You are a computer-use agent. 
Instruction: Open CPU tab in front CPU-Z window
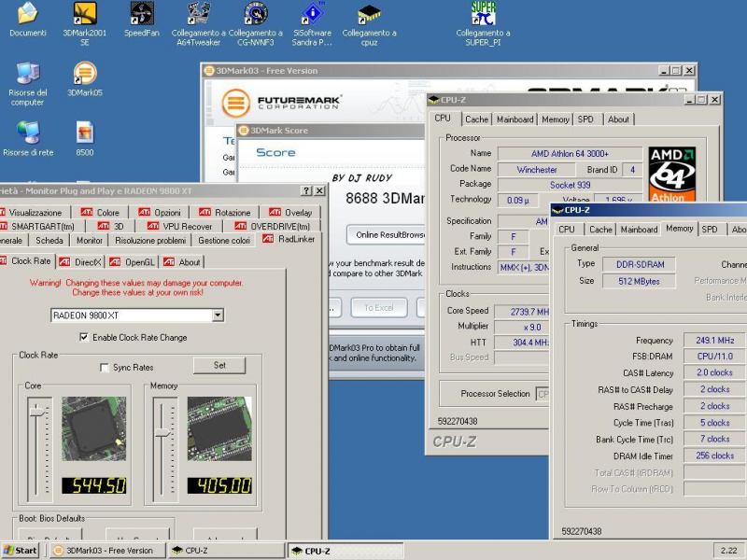click(x=567, y=230)
